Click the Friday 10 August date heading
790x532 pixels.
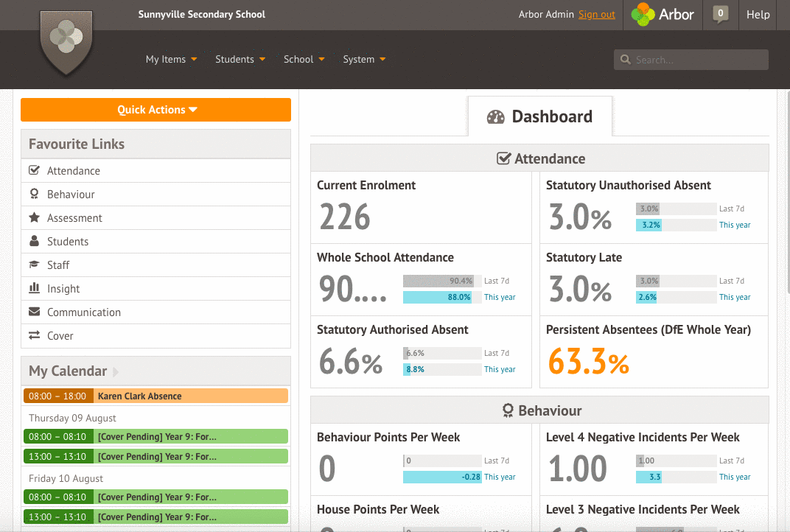click(66, 479)
